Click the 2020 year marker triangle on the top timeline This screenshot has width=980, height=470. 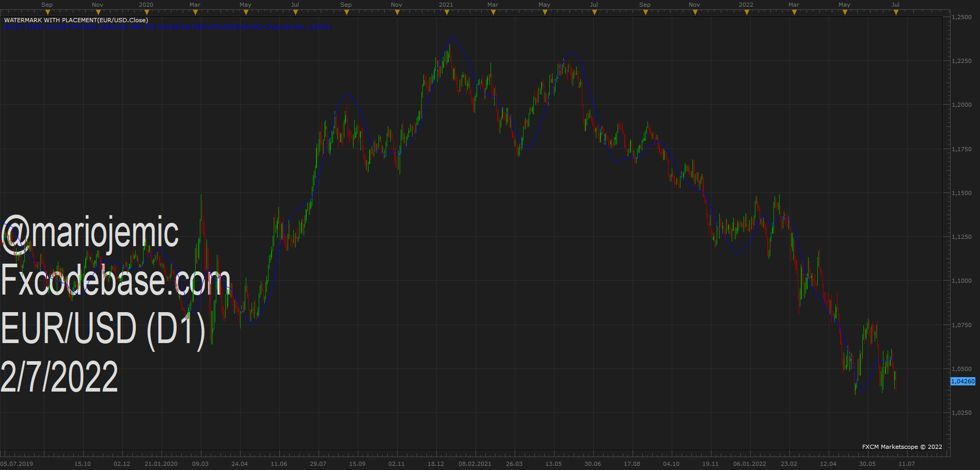point(146,12)
